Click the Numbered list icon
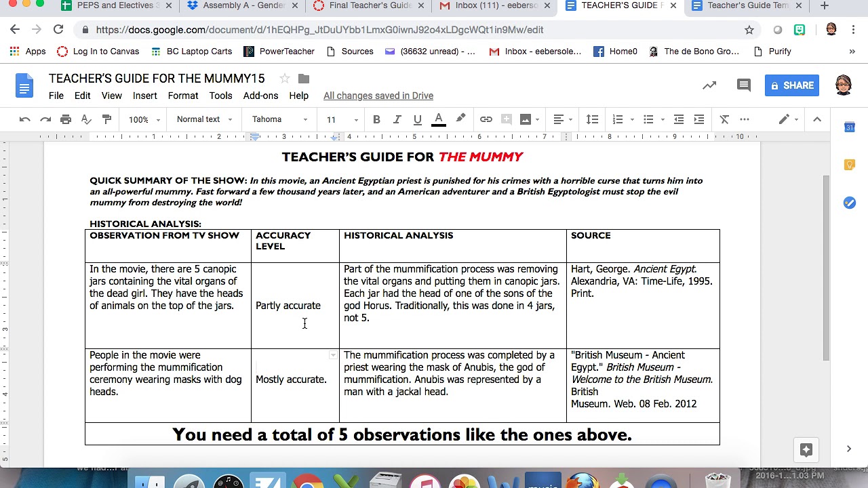The height and width of the screenshot is (488, 868). click(618, 119)
